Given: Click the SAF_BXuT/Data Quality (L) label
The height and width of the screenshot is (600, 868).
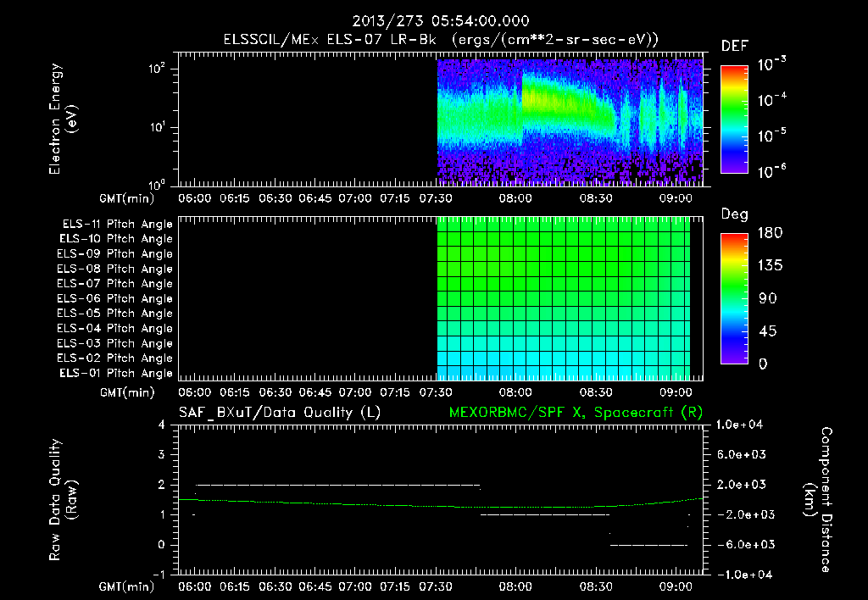Looking at the screenshot, I should click(x=280, y=413).
